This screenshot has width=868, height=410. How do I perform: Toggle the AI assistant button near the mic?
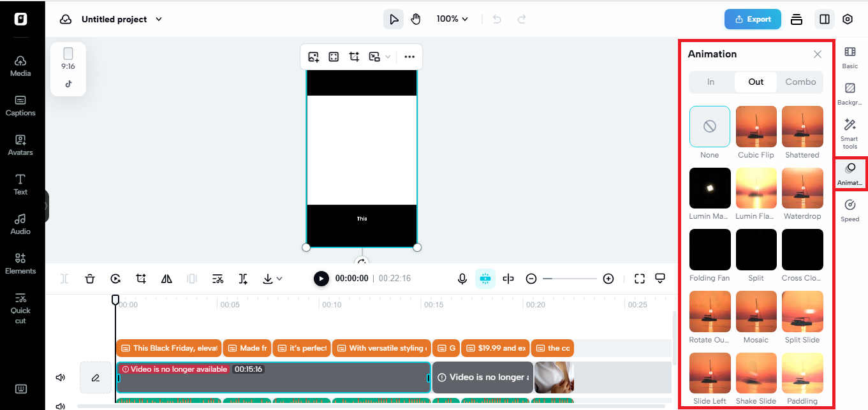click(485, 279)
